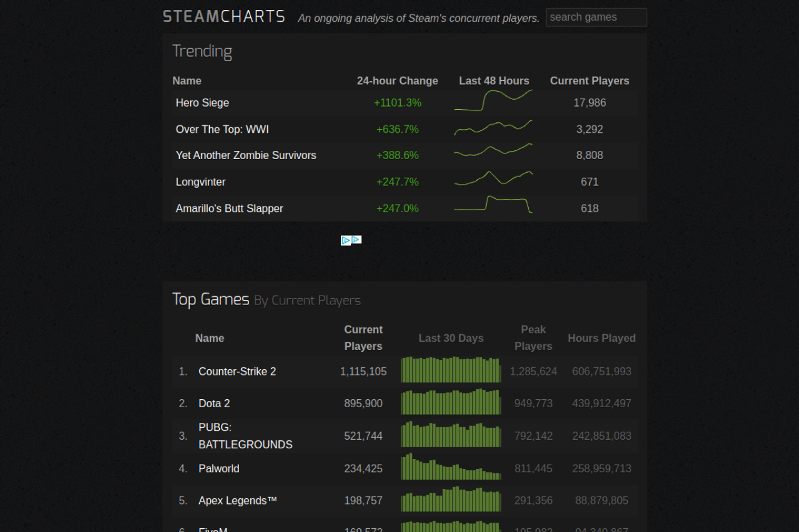The width and height of the screenshot is (799, 532).
Task: Click the 521,744 current players value
Action: (x=363, y=436)
